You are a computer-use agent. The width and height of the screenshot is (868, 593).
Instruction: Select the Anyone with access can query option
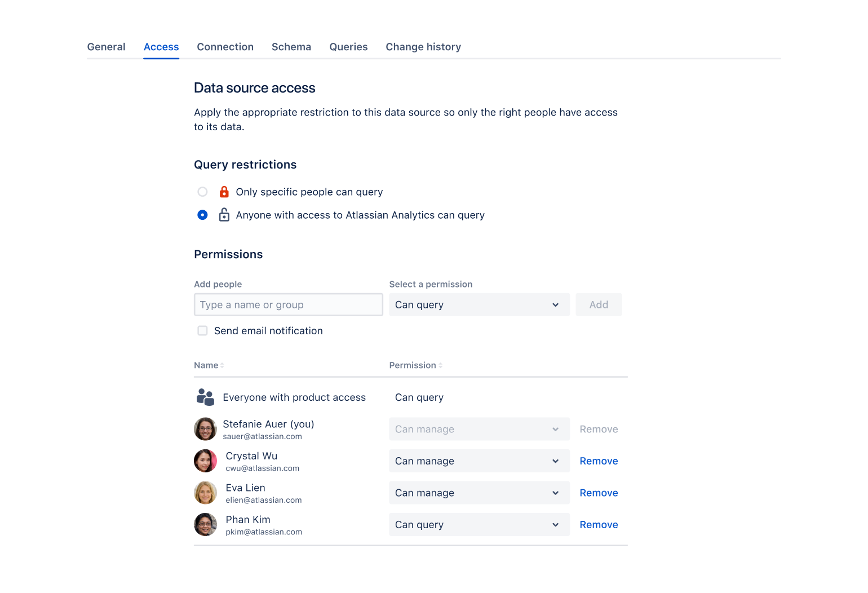[202, 215]
